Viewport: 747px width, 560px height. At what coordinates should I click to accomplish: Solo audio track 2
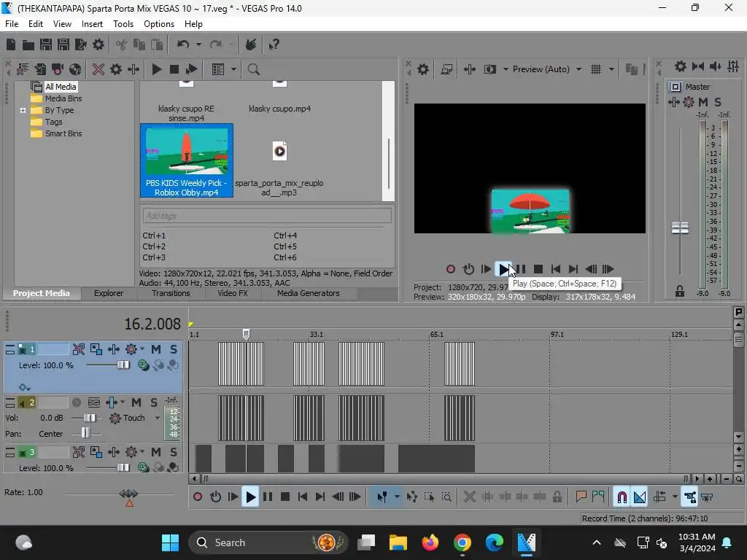tap(154, 402)
